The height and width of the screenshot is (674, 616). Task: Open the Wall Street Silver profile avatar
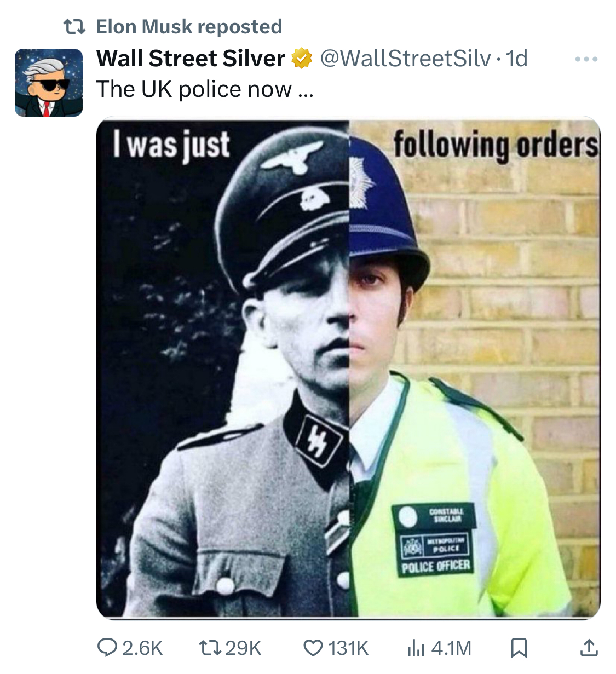49,83
